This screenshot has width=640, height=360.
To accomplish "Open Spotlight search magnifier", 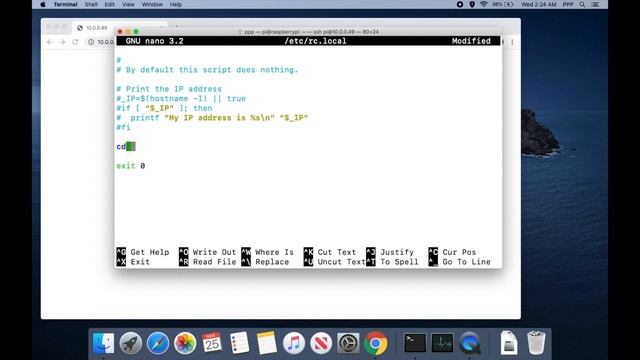I will (582, 4).
